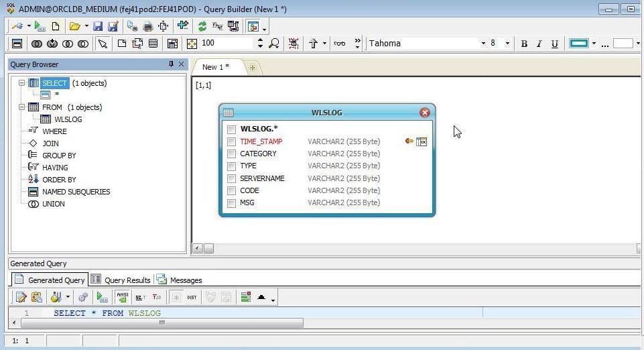Expand toolbar overflow chevron
Image resolution: width=644 pixels, height=350 pixels.
coord(357,43)
